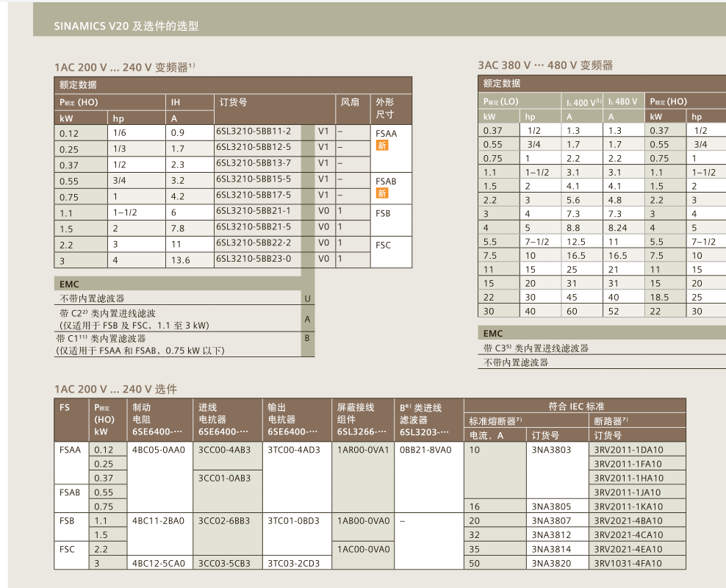
Task: Select order number 6SL3210-5BB13-7
Action: [x=254, y=163]
